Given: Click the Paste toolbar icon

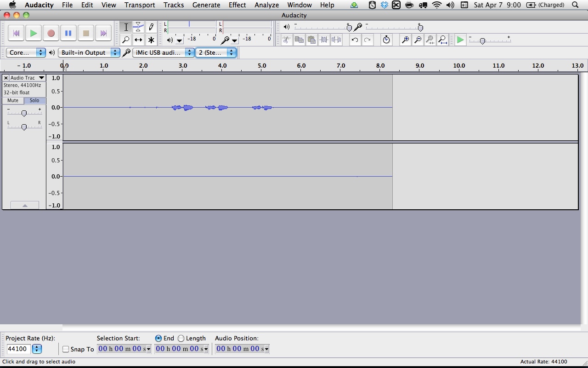Looking at the screenshot, I should click(x=311, y=40).
